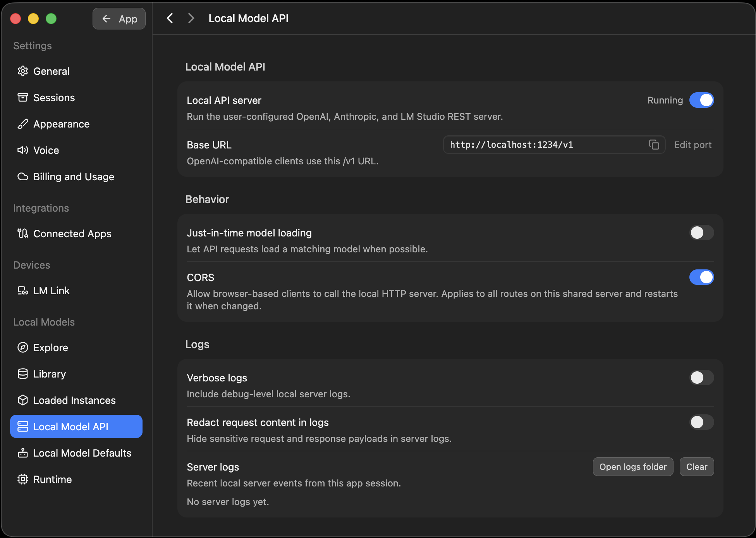Open General settings page
Screen dimensions: 756x538
76,71
